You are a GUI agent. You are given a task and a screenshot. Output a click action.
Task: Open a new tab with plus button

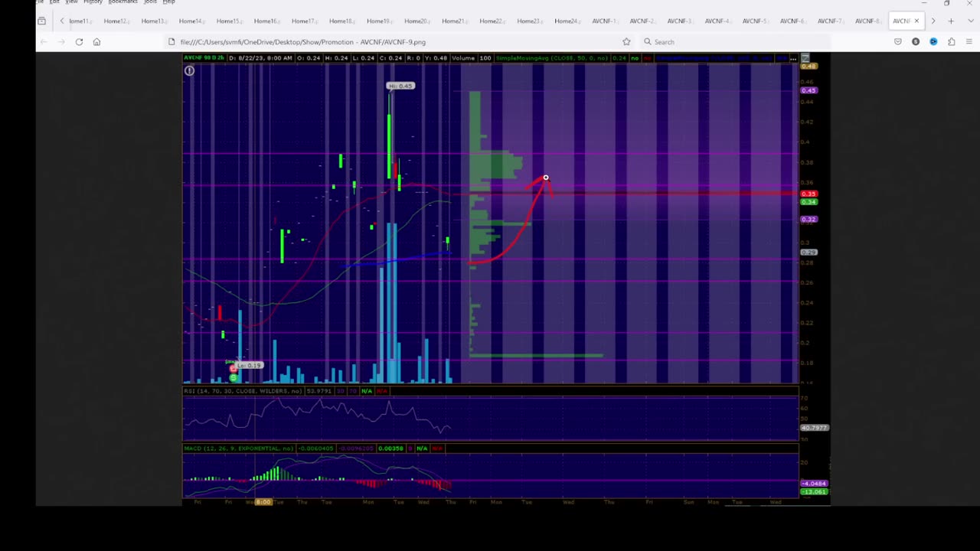coord(951,21)
